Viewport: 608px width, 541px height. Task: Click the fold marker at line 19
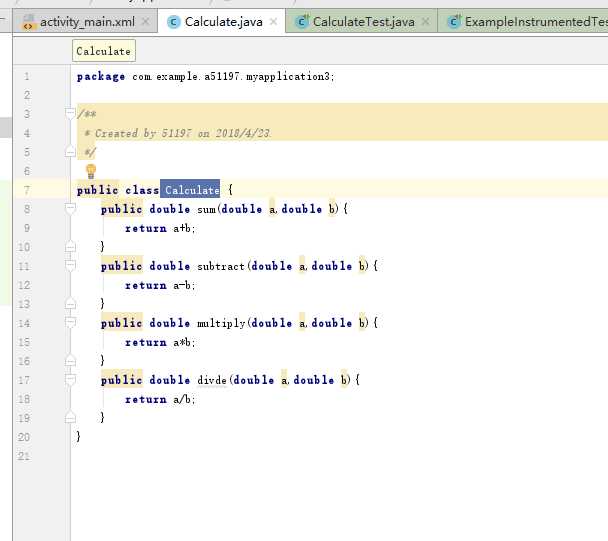pos(70,418)
